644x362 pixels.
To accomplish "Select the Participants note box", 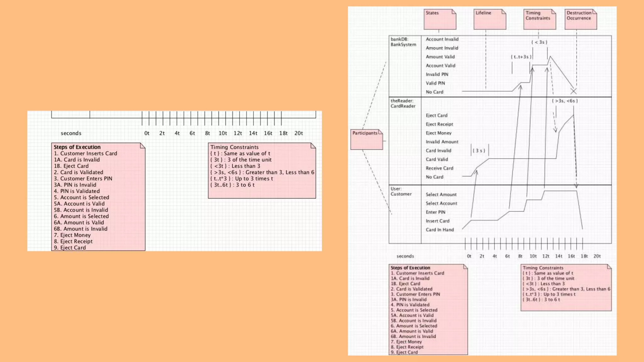I will (366, 139).
